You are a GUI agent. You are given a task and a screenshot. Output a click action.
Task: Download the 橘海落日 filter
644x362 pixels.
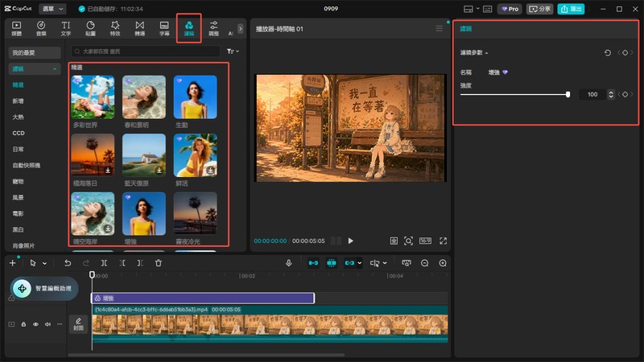coord(108,170)
